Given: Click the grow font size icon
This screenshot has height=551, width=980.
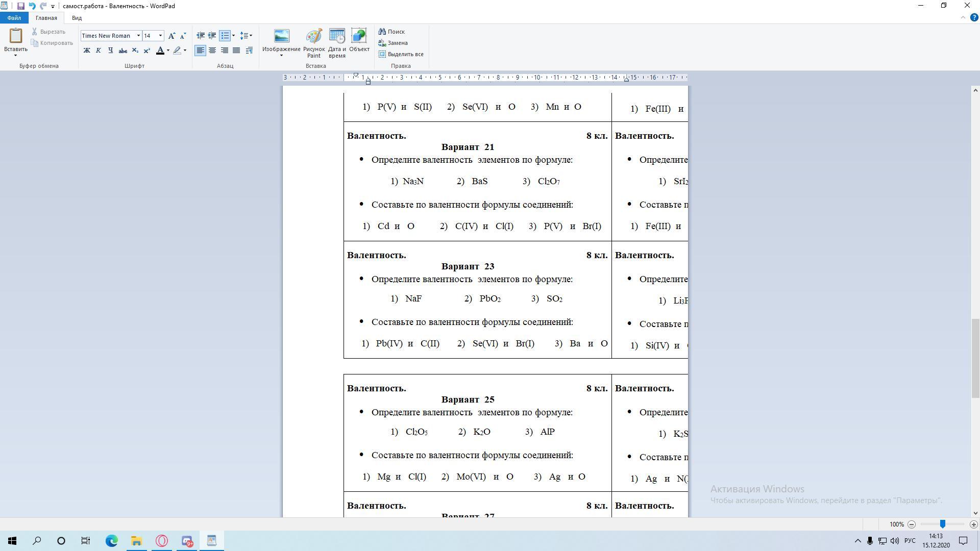Looking at the screenshot, I should click(171, 36).
